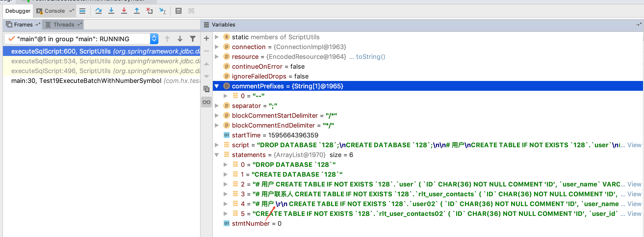
Task: Expand statements element 3
Action: (x=226, y=194)
